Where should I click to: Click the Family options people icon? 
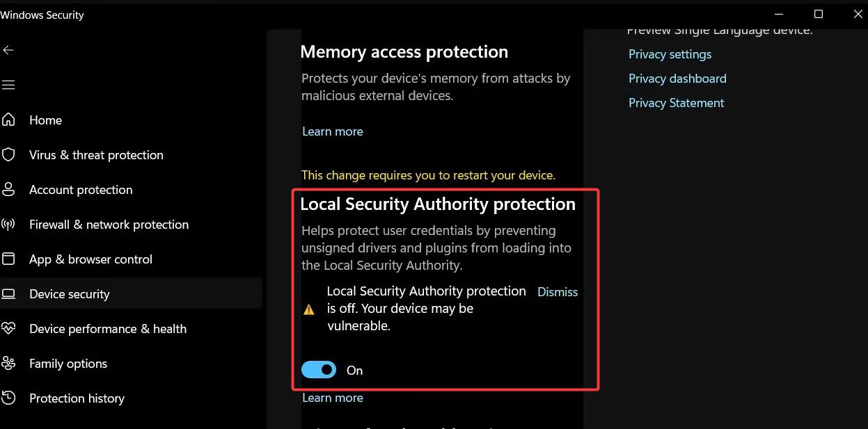(8, 363)
